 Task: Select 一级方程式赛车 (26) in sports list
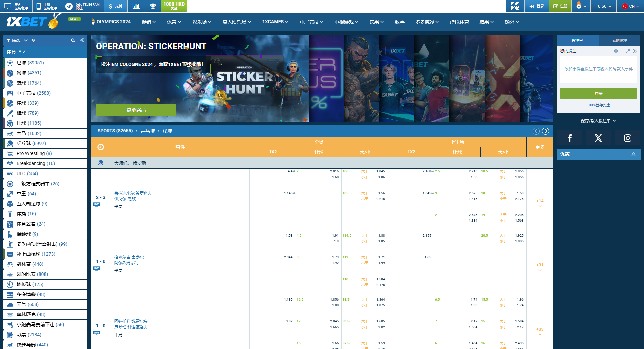click(x=45, y=184)
